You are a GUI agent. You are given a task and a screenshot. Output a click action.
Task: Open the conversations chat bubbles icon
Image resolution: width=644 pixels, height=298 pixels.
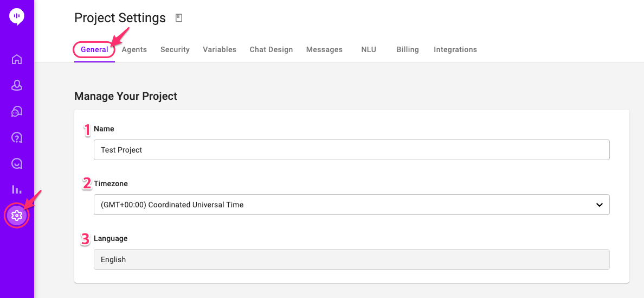tap(17, 111)
